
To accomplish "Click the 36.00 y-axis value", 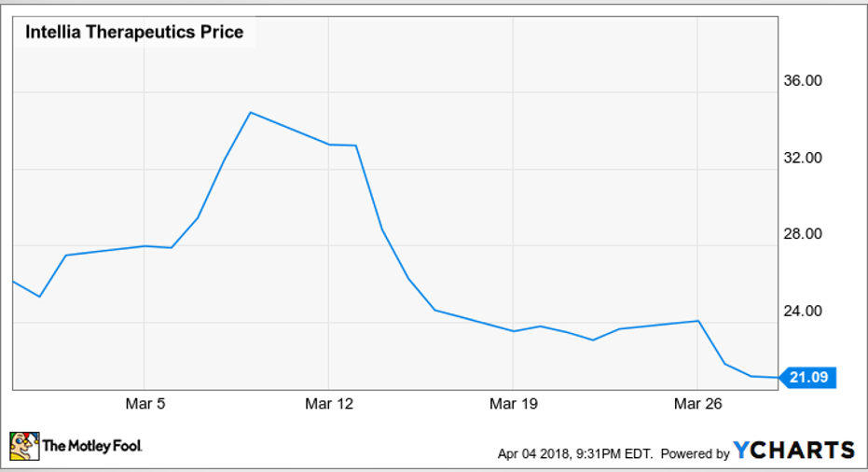I will click(x=802, y=81).
